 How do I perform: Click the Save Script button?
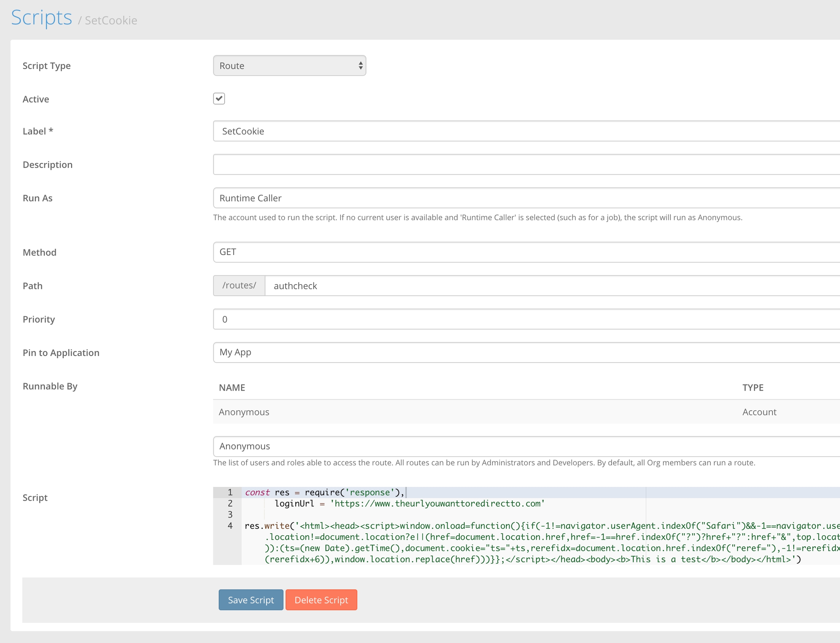[251, 600]
